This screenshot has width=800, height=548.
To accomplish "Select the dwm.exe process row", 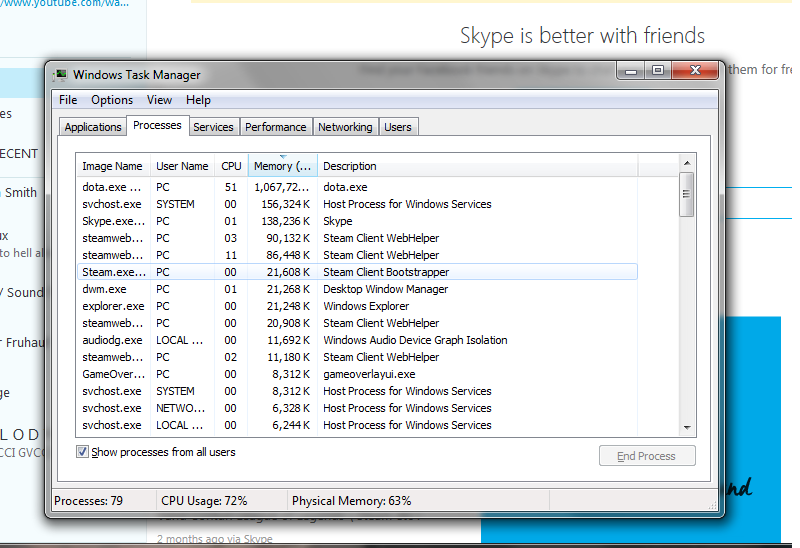I will 357,289.
